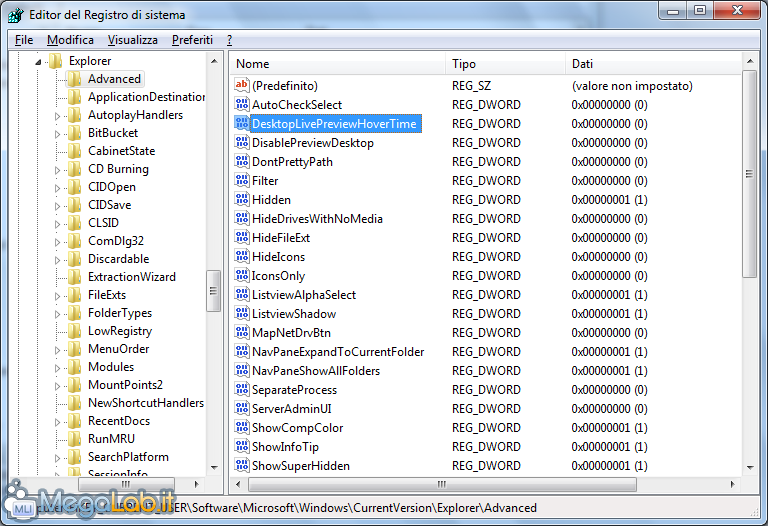Click the "(valore non impostato)" data cell
This screenshot has width=768, height=526.
632,86
